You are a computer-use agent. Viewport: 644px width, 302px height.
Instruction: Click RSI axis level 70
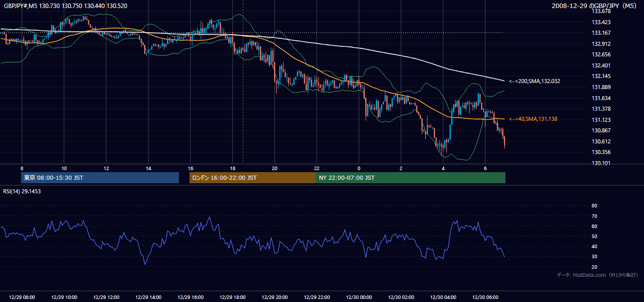594,216
